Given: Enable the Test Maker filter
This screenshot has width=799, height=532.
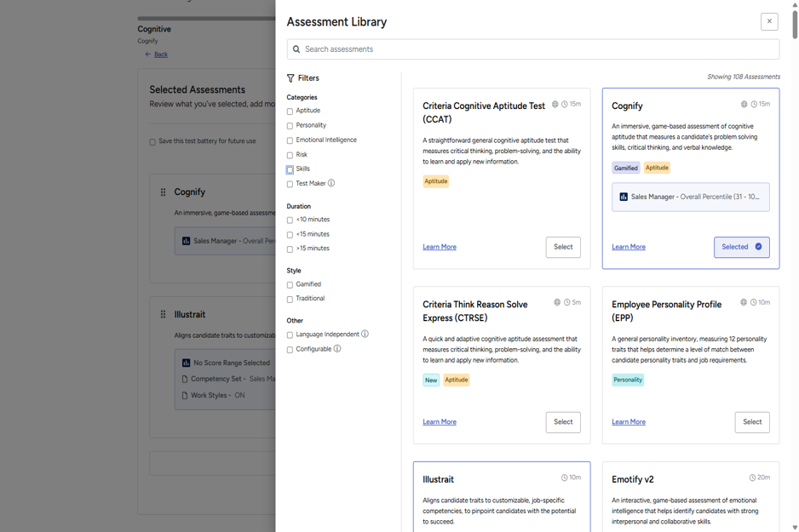Looking at the screenshot, I should 290,185.
